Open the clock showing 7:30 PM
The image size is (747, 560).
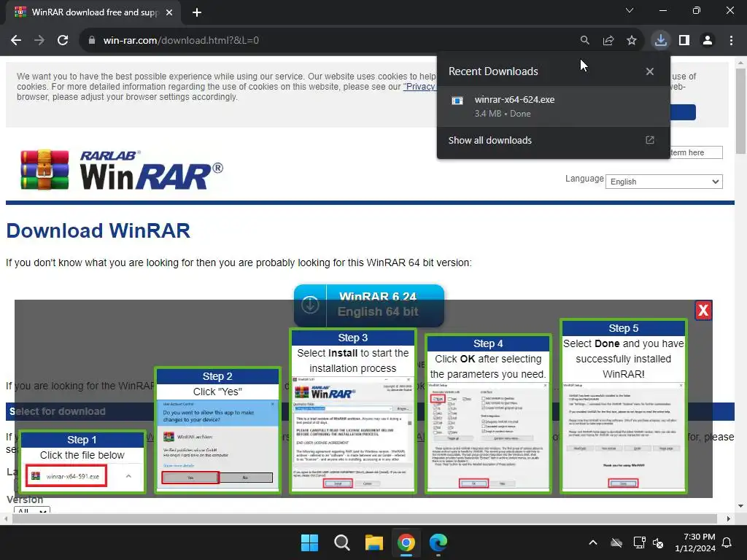pos(695,542)
